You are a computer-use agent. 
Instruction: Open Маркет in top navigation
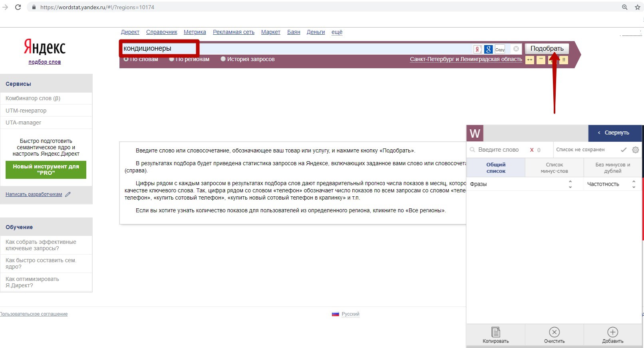tap(271, 32)
